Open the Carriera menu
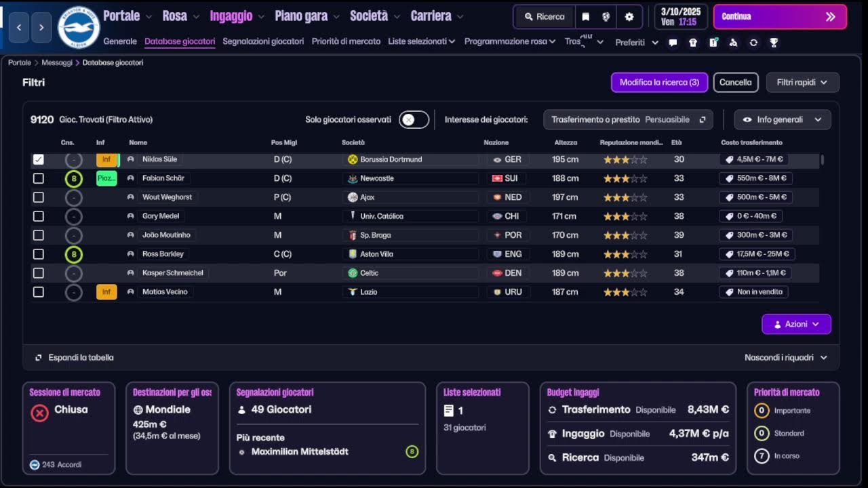868x488 pixels. click(437, 16)
